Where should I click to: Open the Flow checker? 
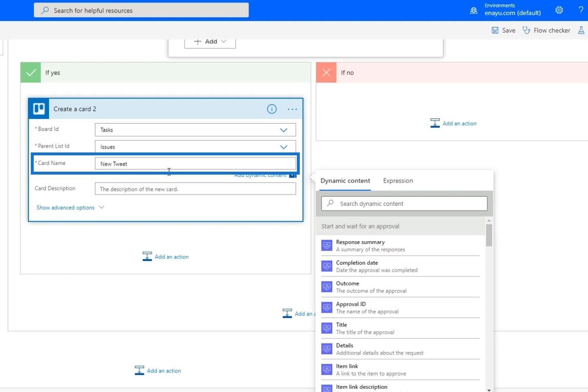(x=546, y=30)
